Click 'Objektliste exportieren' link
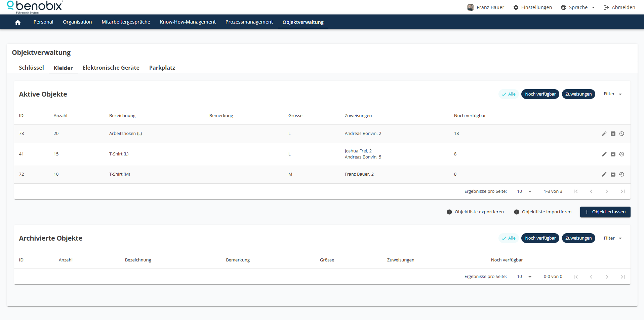Screen dimensions: 644x320 [x=475, y=212]
